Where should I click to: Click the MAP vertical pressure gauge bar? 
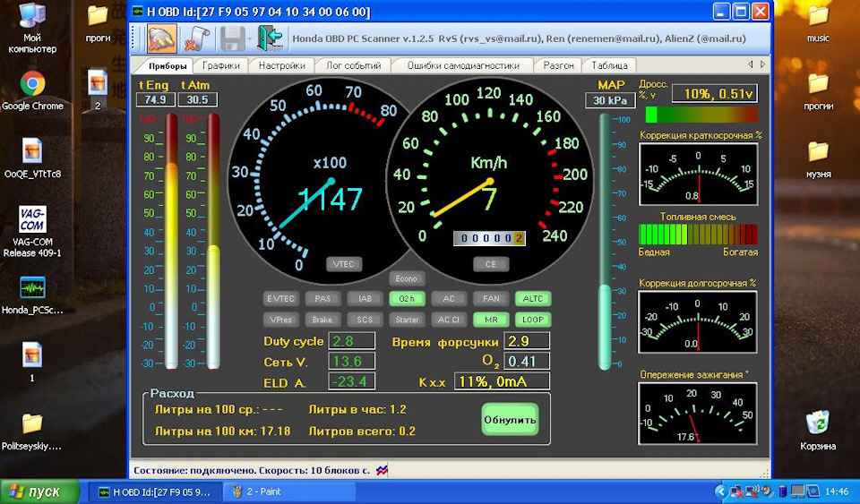click(x=605, y=242)
